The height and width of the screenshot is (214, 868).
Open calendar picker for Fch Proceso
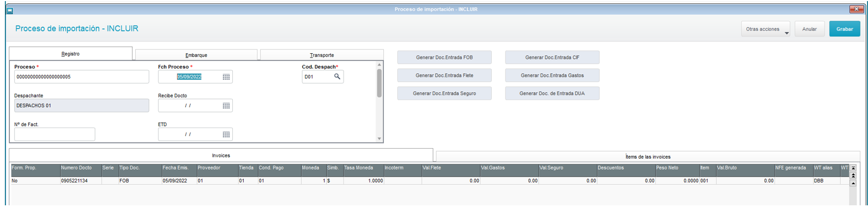pos(226,77)
